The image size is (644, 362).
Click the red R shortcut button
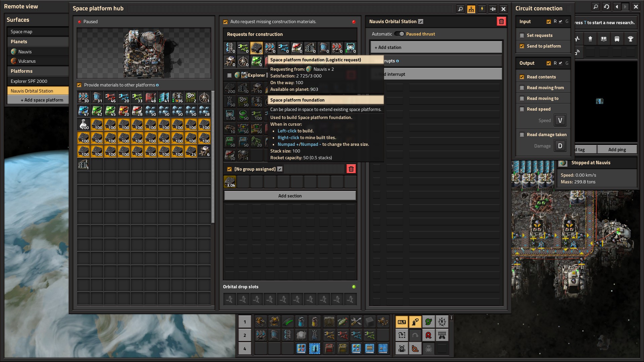click(428, 335)
